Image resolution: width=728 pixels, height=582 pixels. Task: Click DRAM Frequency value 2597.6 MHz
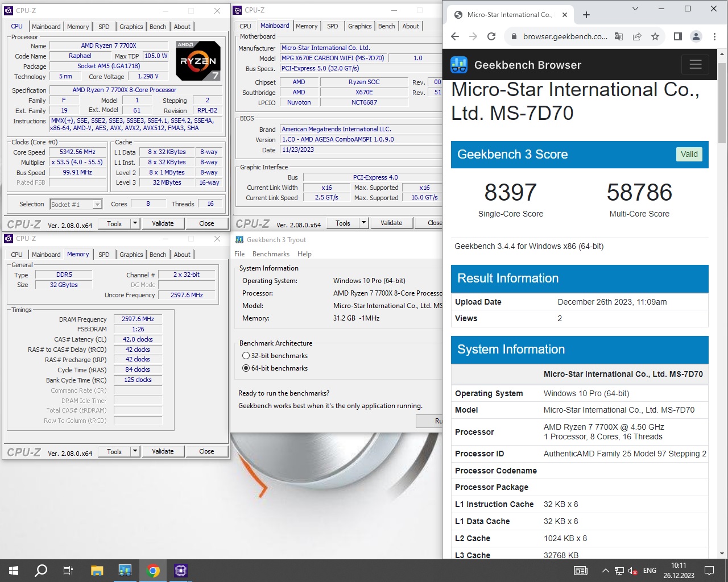point(138,319)
